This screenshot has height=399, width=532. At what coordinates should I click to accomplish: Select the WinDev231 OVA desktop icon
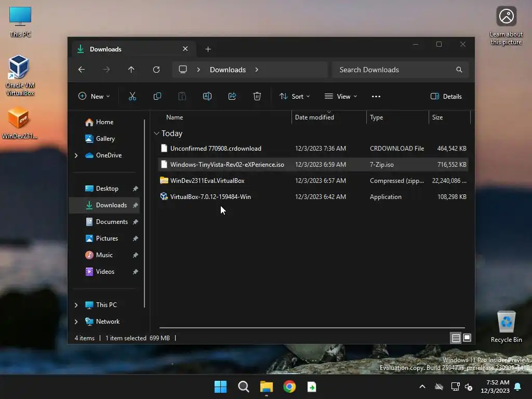pyautogui.click(x=19, y=123)
